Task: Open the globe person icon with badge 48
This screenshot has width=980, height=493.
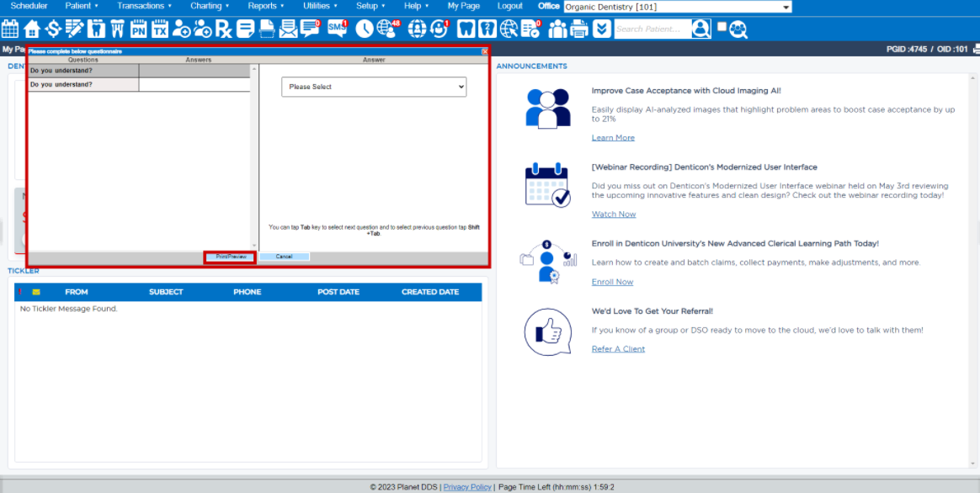Action: [388, 29]
